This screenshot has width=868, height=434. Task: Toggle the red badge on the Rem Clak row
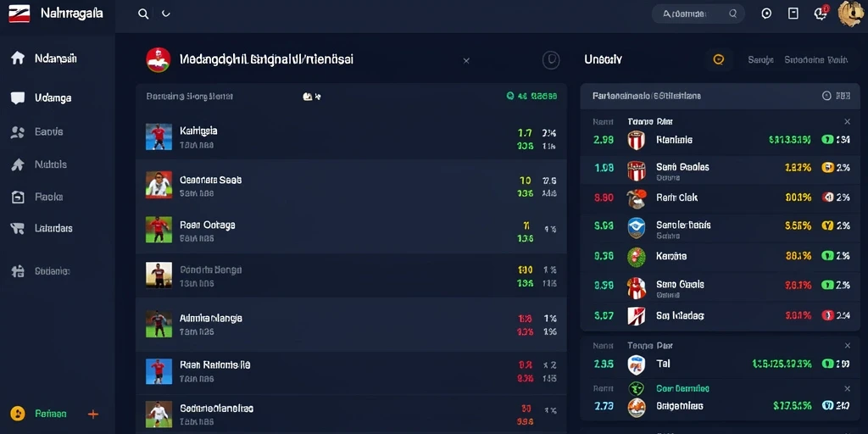[827, 197]
